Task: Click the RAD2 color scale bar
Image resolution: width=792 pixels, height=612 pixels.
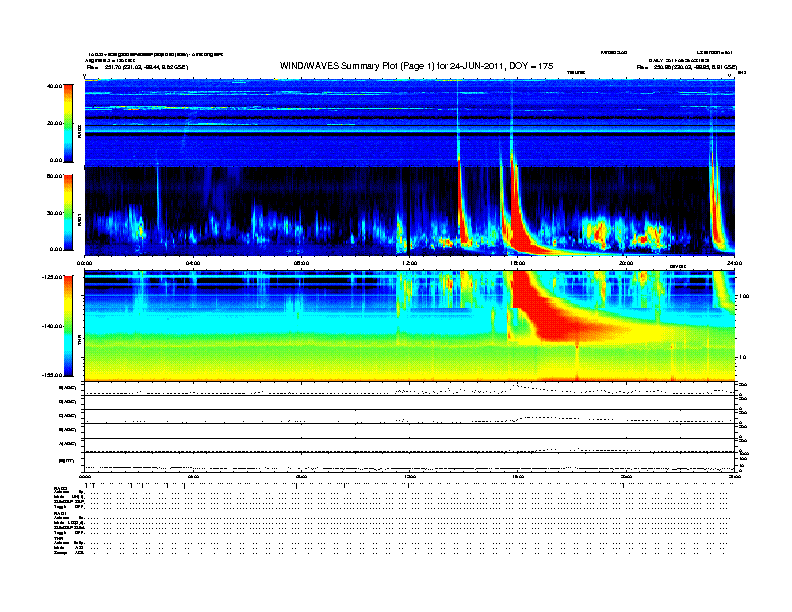Action: click(68, 123)
